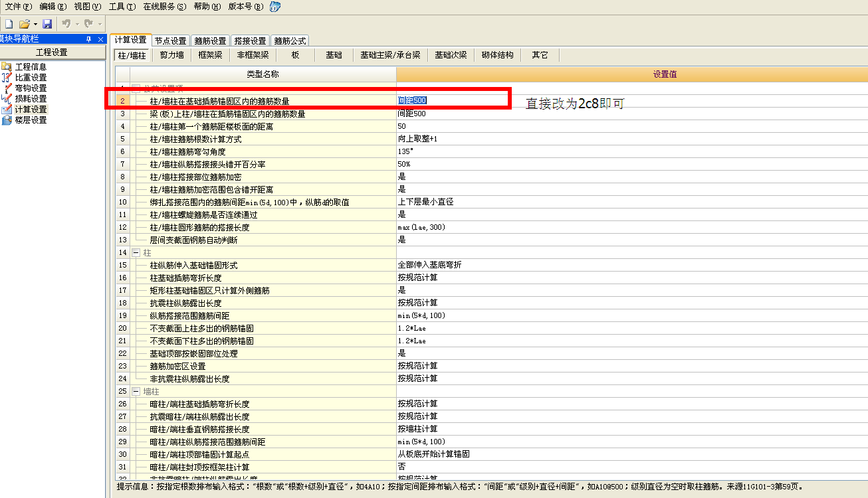Click value 向上取整+1 in row 5

tap(417, 139)
